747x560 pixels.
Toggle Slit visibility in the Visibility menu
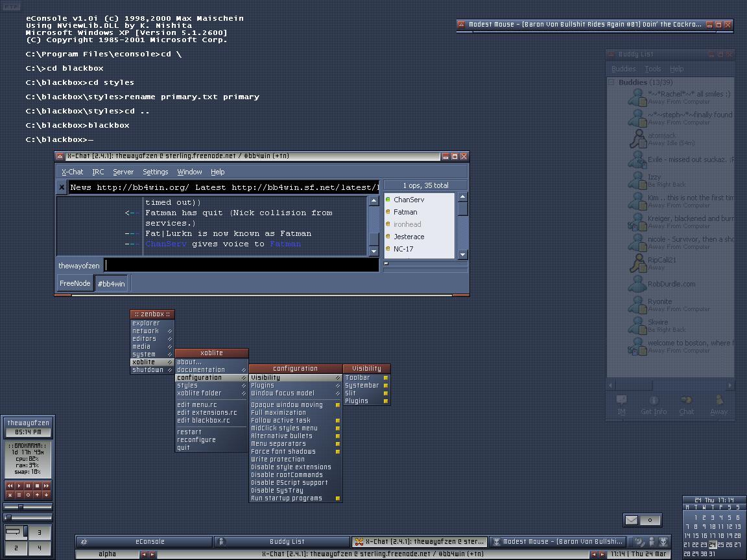click(x=366, y=393)
